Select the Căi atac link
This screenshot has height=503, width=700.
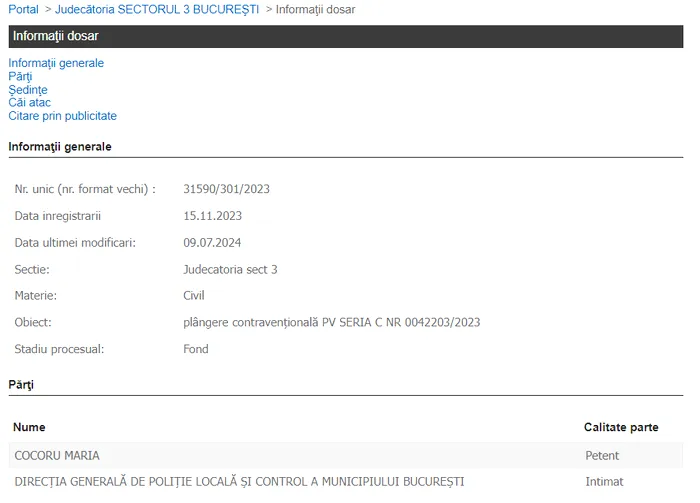tap(29, 103)
